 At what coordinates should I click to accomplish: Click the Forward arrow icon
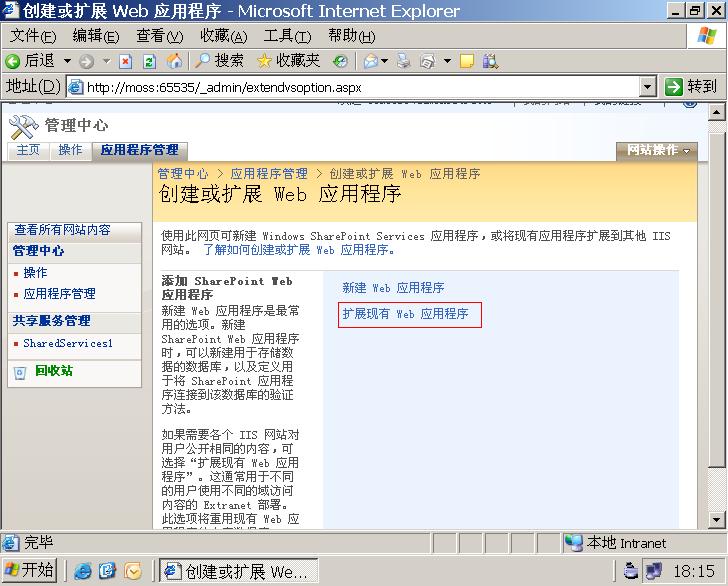pos(86,61)
